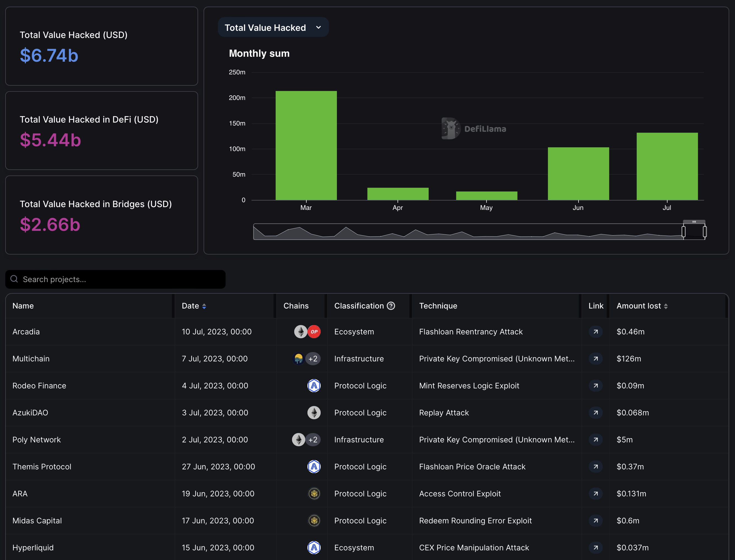Image resolution: width=735 pixels, height=560 pixels.
Task: Click the +2 chains badge for Poly Network
Action: point(313,440)
